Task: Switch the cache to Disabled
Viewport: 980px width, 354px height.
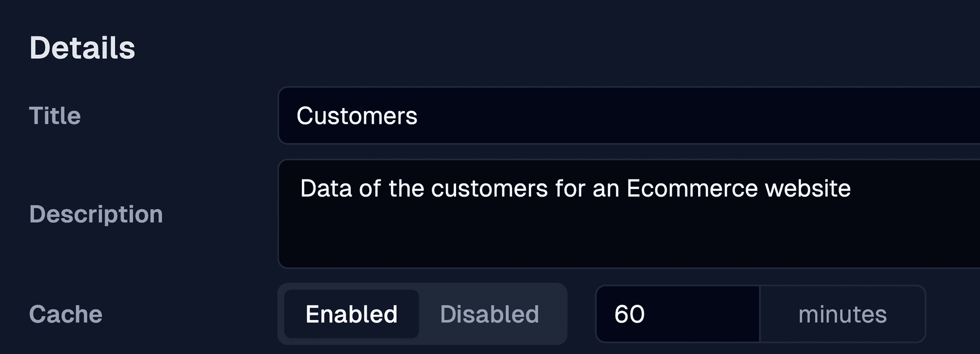Action: coord(490,314)
